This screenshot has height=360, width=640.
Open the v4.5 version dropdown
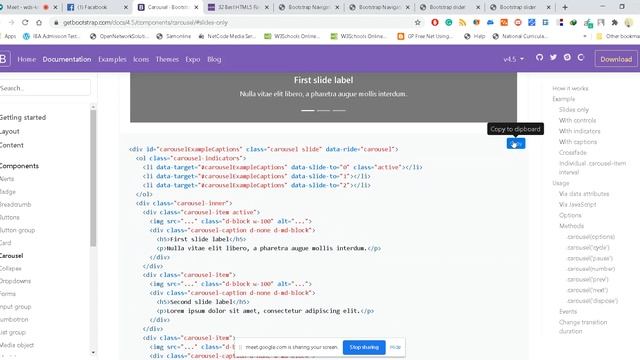tap(513, 59)
